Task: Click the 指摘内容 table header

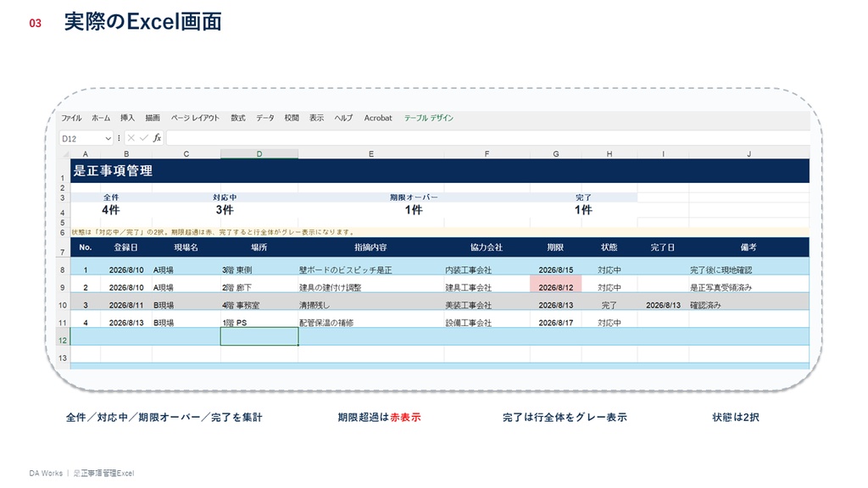Action: pos(371,247)
